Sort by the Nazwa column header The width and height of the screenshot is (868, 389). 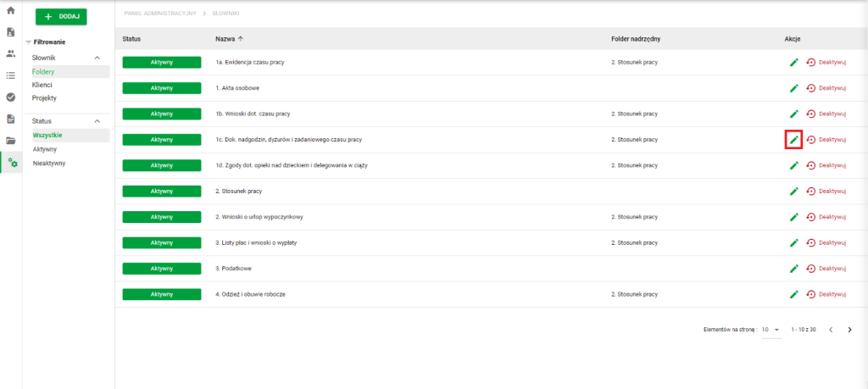coord(229,39)
